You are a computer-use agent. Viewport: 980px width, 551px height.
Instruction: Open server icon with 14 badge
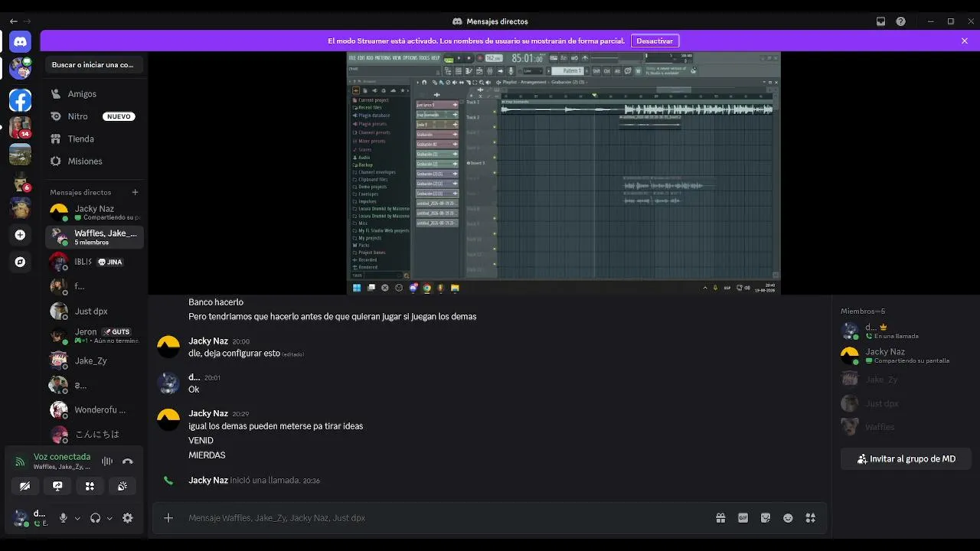click(20, 127)
